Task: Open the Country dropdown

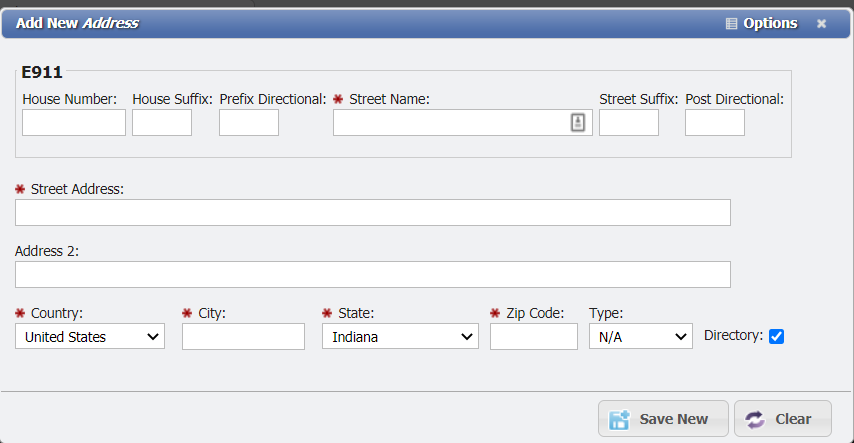Action: (x=90, y=337)
